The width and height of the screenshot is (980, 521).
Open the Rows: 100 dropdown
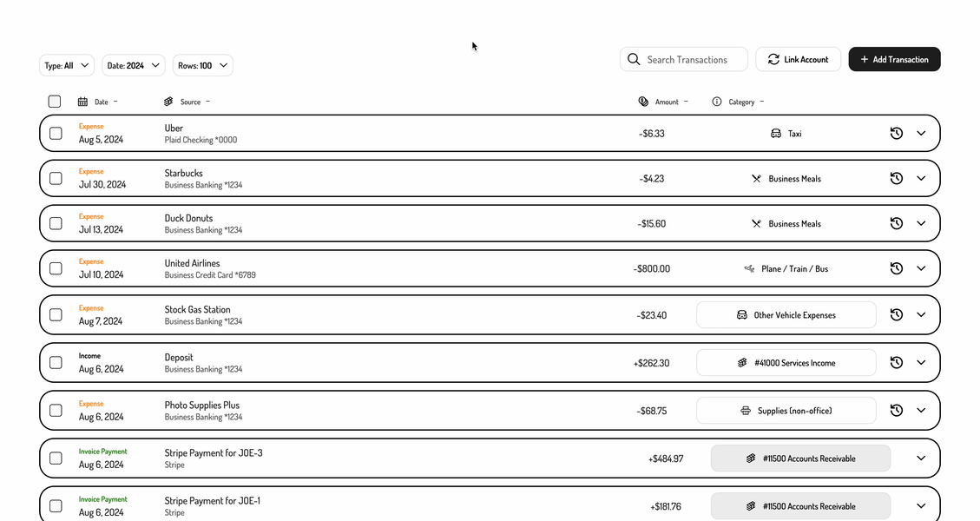coord(202,65)
